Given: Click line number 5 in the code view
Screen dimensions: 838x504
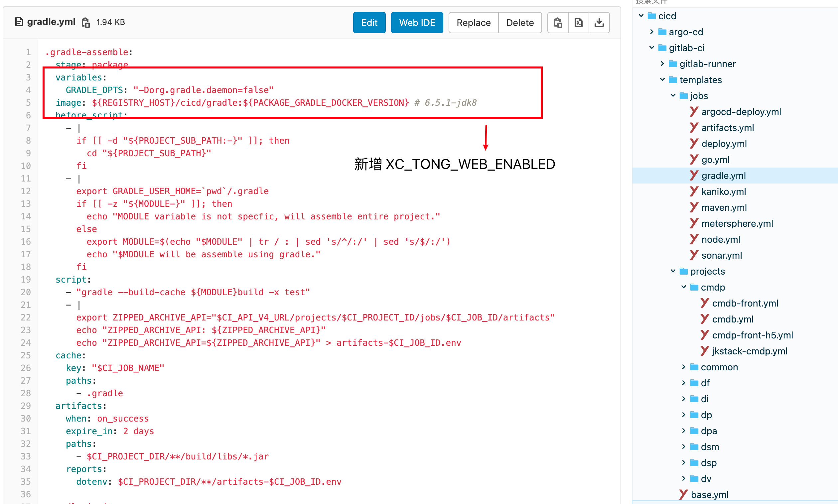Looking at the screenshot, I should [x=28, y=103].
